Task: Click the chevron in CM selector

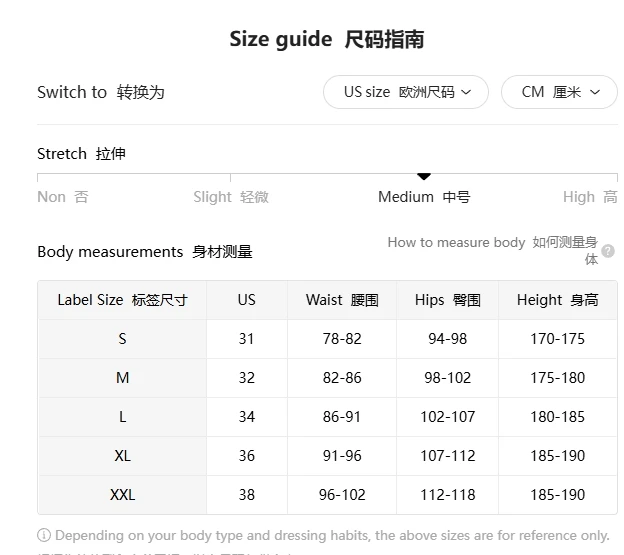Action: pos(595,92)
